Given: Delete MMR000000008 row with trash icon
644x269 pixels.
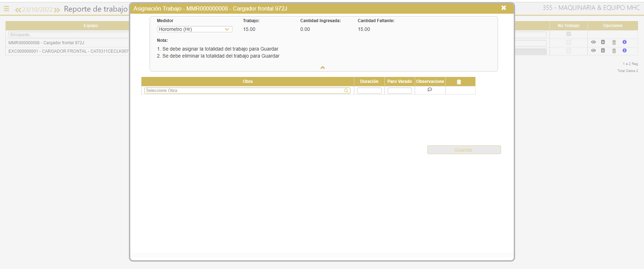Looking at the screenshot, I should tap(614, 42).
